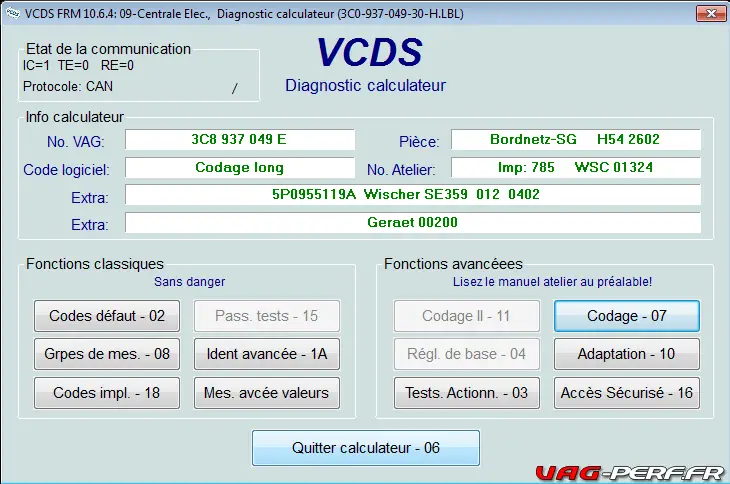Click the VCDS title bar icon
The width and height of the screenshot is (730, 484).
13,13
